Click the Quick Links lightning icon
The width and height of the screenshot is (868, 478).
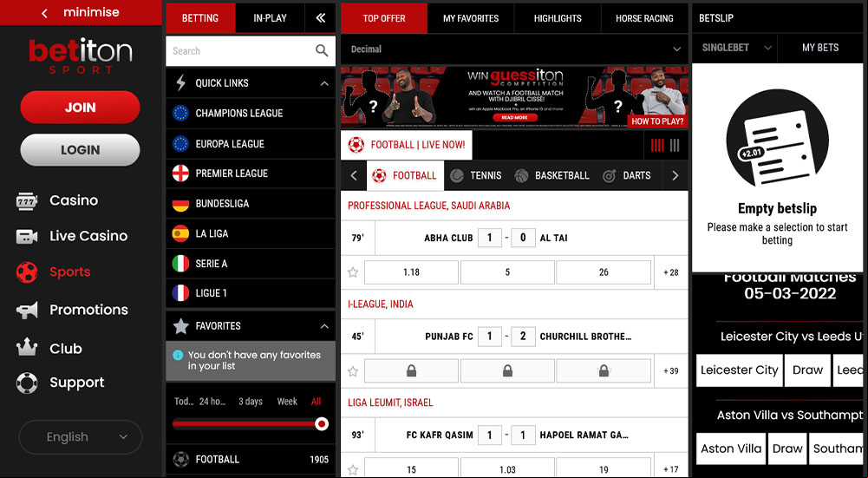pyautogui.click(x=180, y=83)
